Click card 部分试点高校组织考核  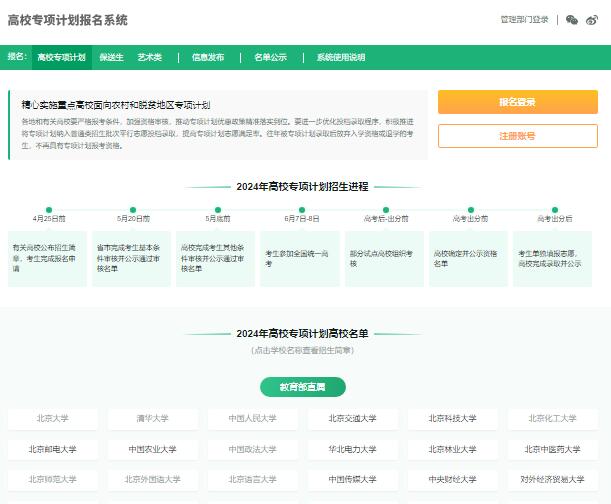[x=384, y=259]
